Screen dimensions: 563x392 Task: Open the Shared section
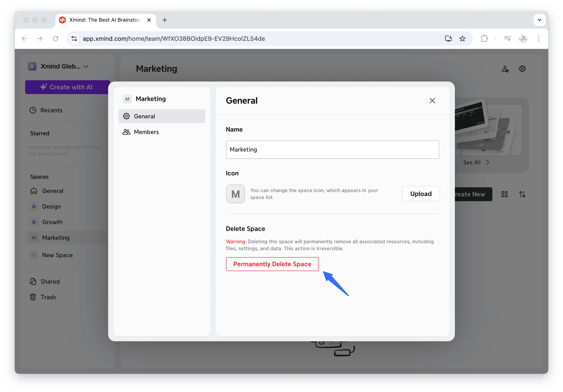tap(50, 281)
